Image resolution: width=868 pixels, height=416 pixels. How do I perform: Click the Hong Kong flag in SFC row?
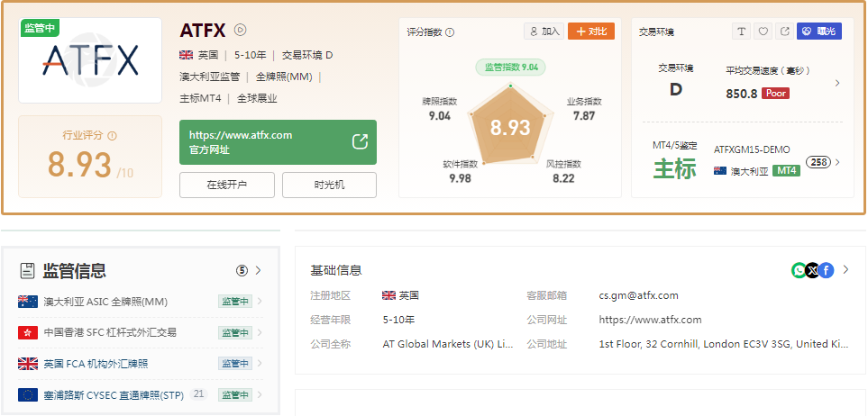click(28, 332)
